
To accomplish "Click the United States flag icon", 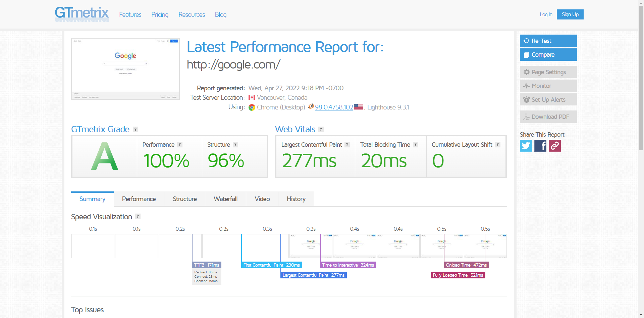I will pos(359,107).
